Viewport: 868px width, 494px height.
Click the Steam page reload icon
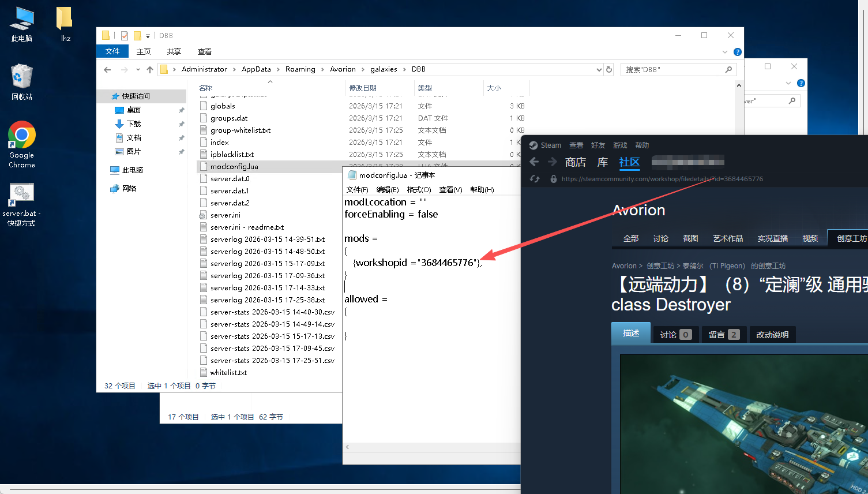click(535, 179)
